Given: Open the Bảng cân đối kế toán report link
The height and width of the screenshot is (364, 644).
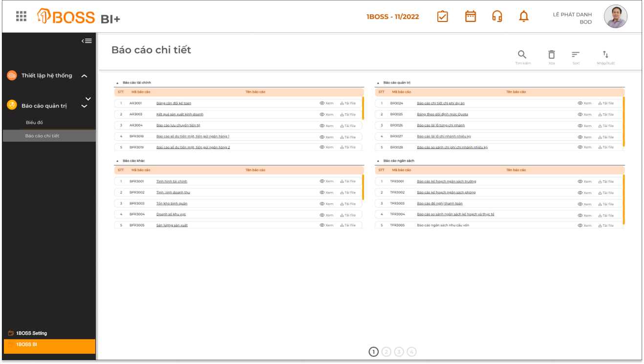Looking at the screenshot, I should (173, 104).
